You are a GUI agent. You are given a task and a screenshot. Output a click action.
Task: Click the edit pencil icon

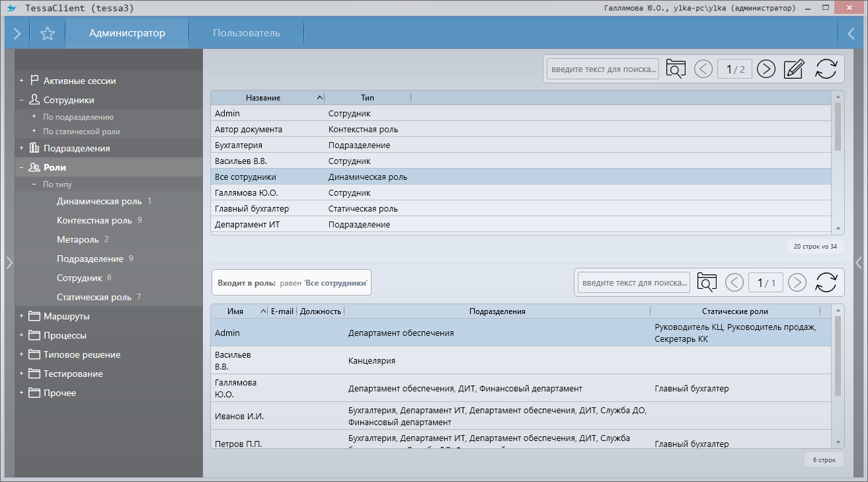(x=794, y=69)
